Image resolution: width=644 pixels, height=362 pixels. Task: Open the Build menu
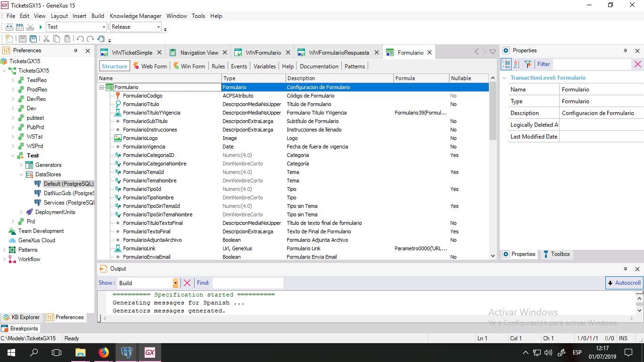tap(98, 16)
